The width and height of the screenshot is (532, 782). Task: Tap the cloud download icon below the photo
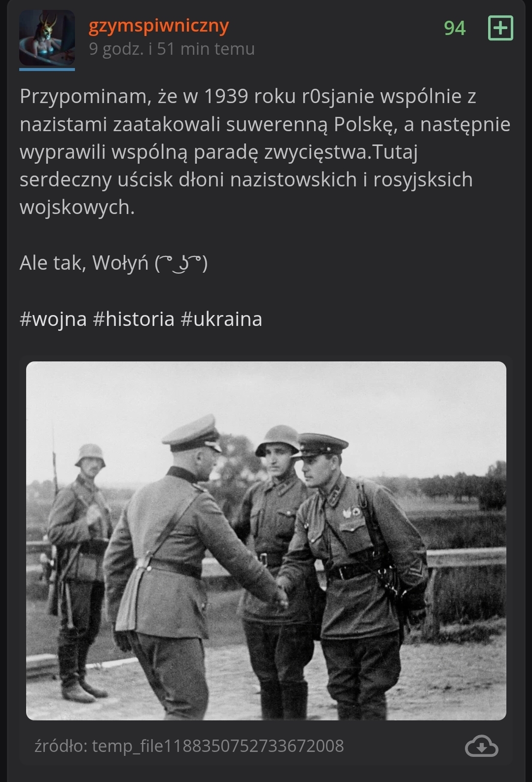(481, 746)
